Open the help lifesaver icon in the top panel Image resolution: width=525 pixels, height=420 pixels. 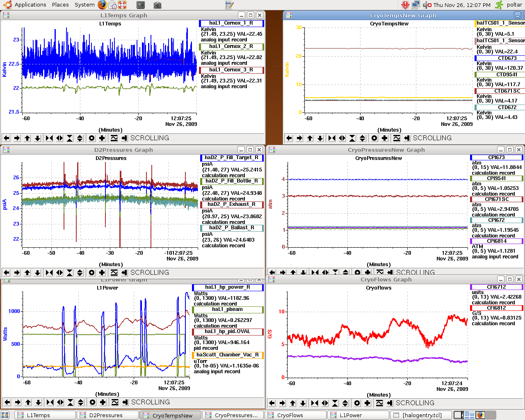122,5
